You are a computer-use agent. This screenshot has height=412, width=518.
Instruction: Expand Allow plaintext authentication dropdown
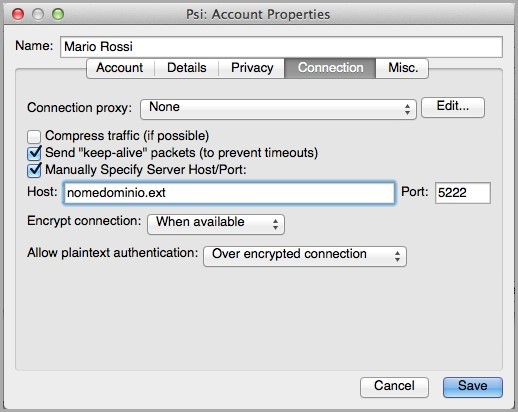305,256
